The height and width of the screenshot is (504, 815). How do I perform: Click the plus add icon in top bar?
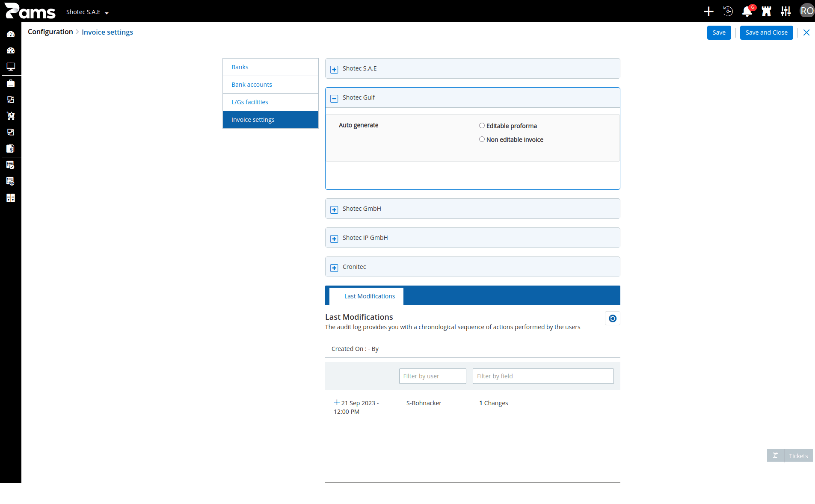coord(708,11)
